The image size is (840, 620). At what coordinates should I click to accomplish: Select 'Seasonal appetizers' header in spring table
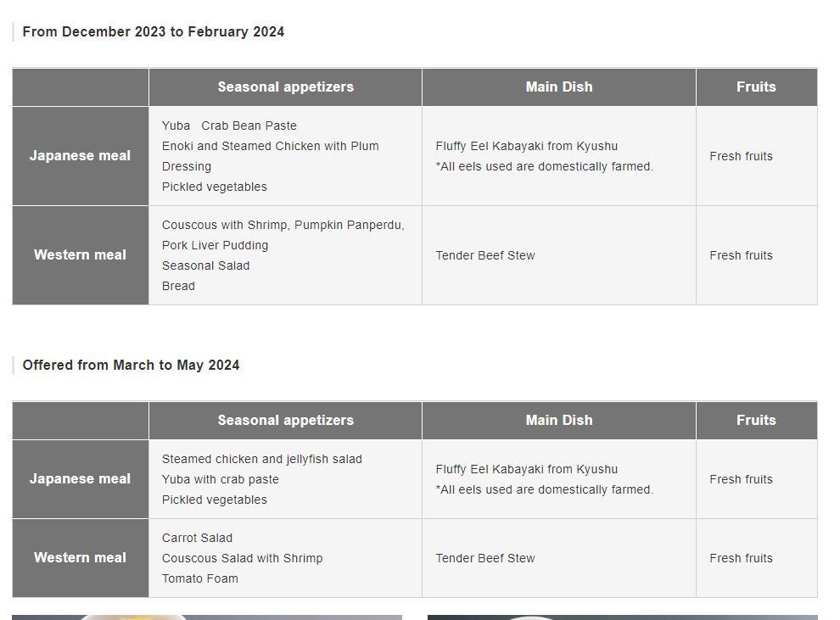coord(286,421)
